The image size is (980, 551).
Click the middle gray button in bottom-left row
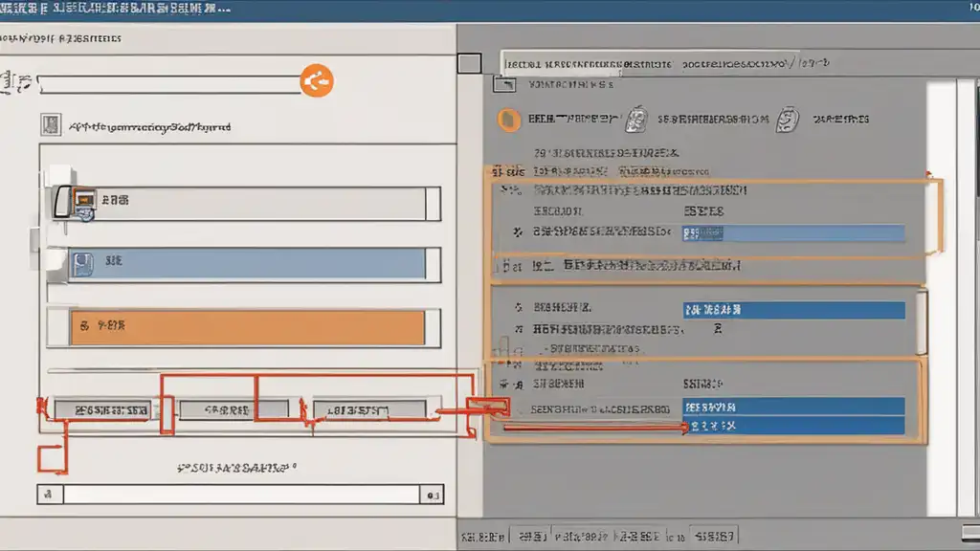[234, 410]
